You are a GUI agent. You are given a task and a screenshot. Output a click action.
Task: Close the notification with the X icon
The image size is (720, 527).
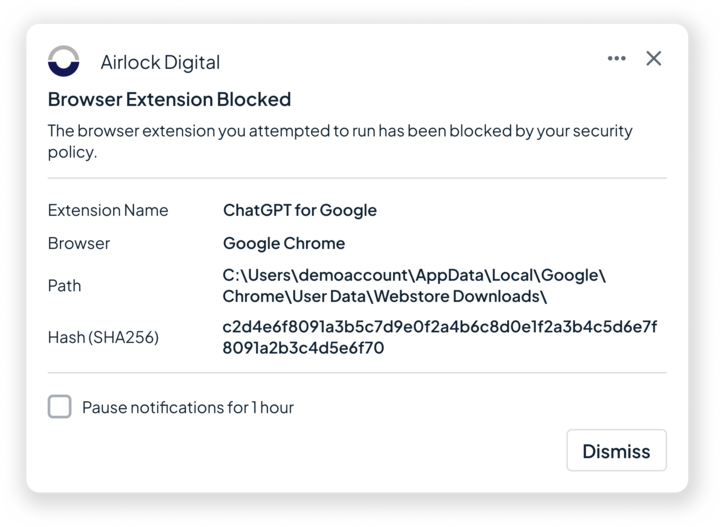pos(654,59)
